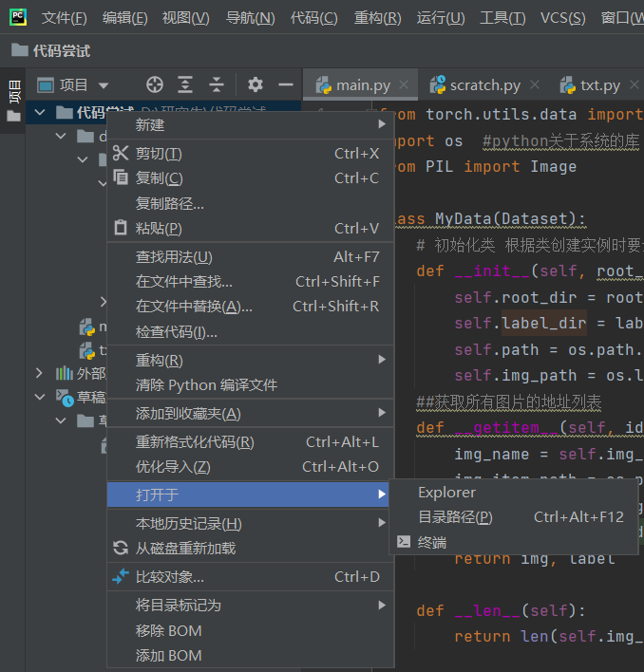Select 复制(C) from context menu
644x672 pixels.
coord(250,177)
